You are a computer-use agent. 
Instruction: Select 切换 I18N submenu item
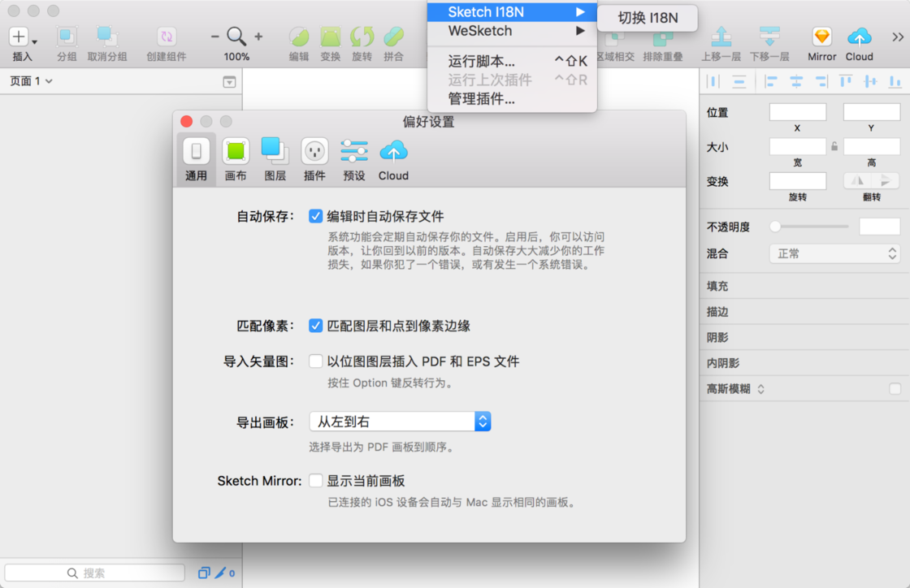point(648,18)
